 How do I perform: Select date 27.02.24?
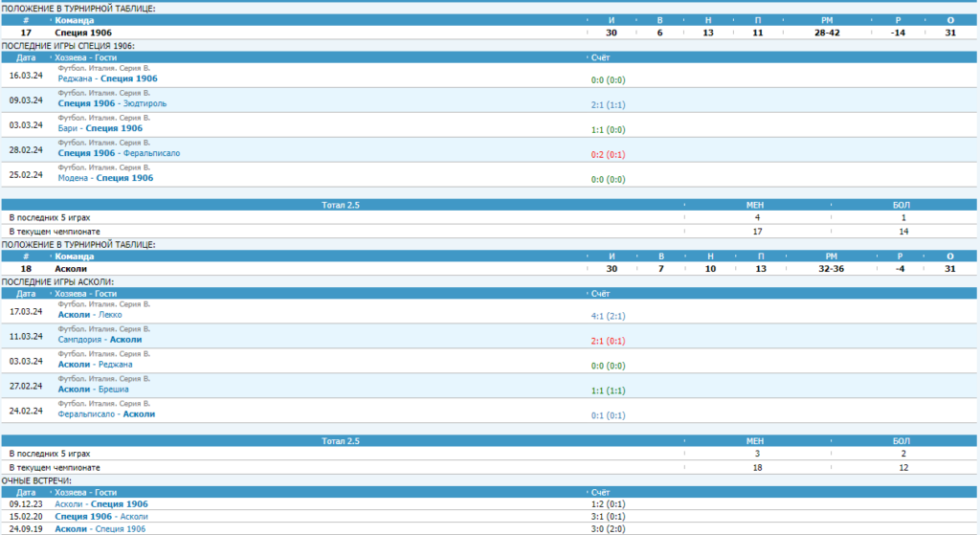[26, 387]
